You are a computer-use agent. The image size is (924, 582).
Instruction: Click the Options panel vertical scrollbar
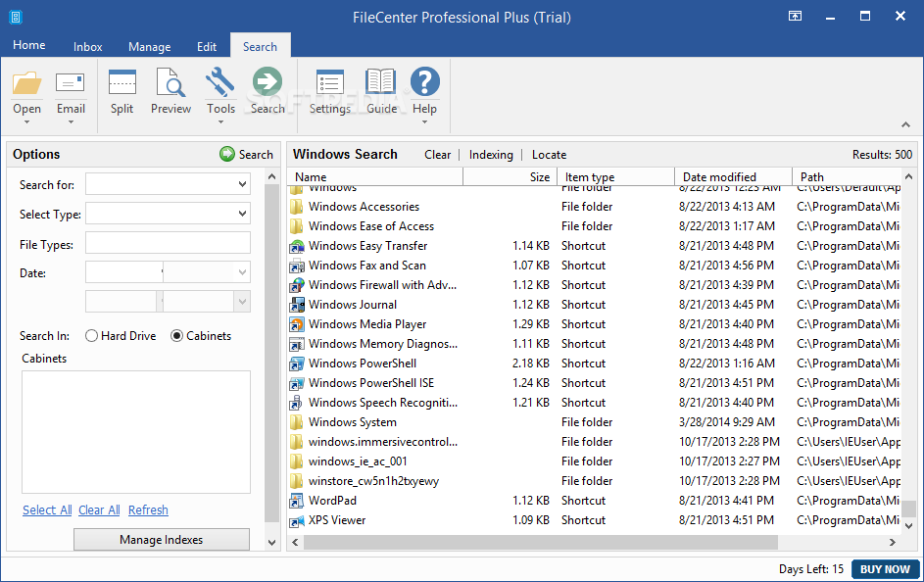click(x=271, y=354)
